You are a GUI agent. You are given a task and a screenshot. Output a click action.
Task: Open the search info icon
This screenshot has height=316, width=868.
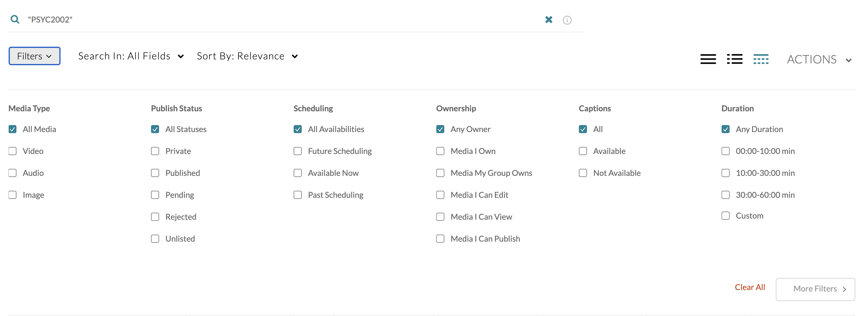pos(567,20)
